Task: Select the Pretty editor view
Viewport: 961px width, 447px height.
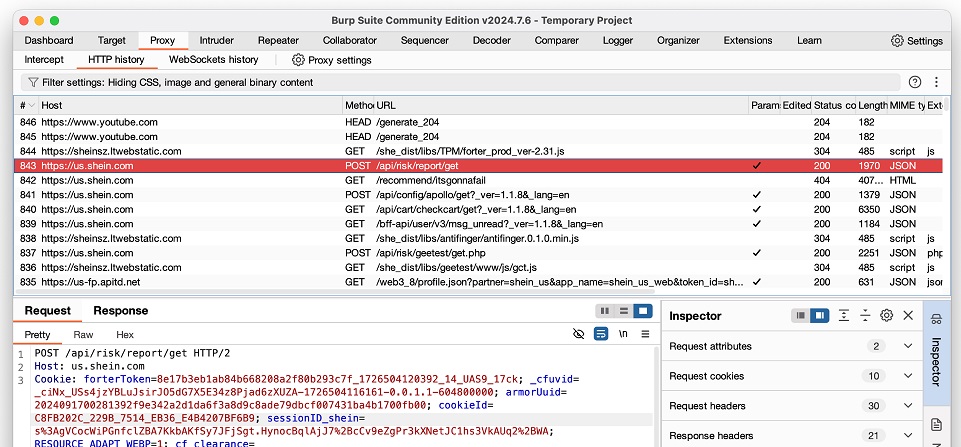Action: 37,335
